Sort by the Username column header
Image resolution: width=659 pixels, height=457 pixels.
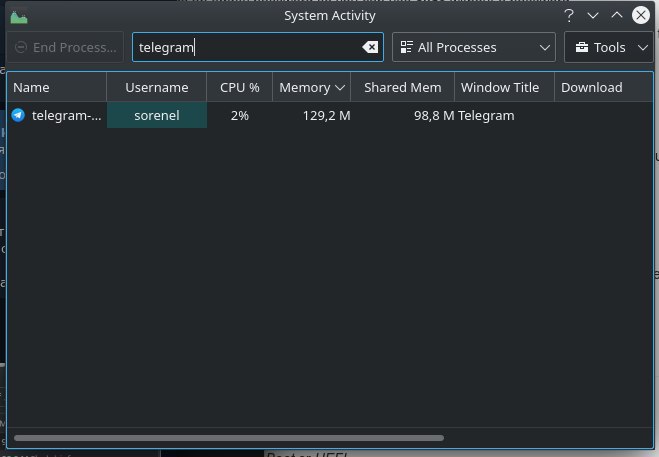pyautogui.click(x=156, y=87)
